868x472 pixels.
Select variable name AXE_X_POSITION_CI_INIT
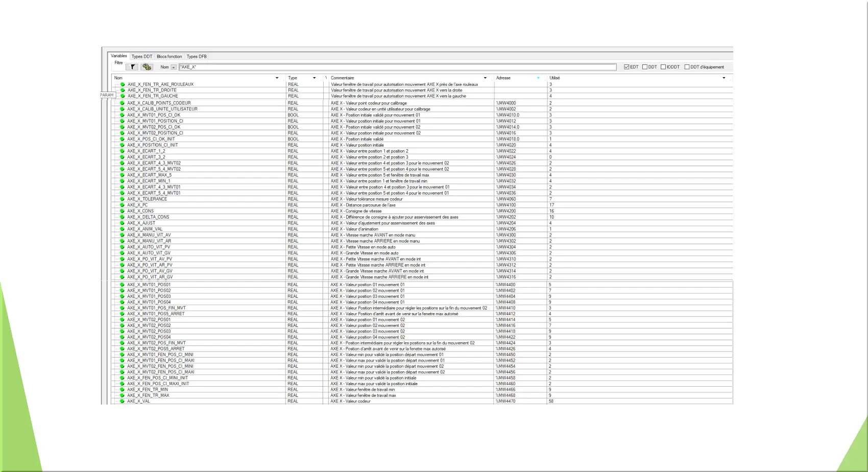point(153,145)
